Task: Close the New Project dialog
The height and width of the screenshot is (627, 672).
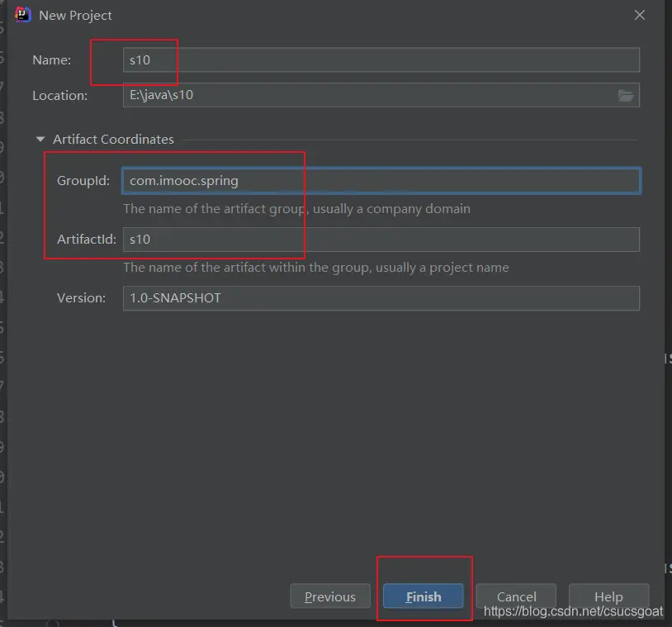Action: click(639, 15)
